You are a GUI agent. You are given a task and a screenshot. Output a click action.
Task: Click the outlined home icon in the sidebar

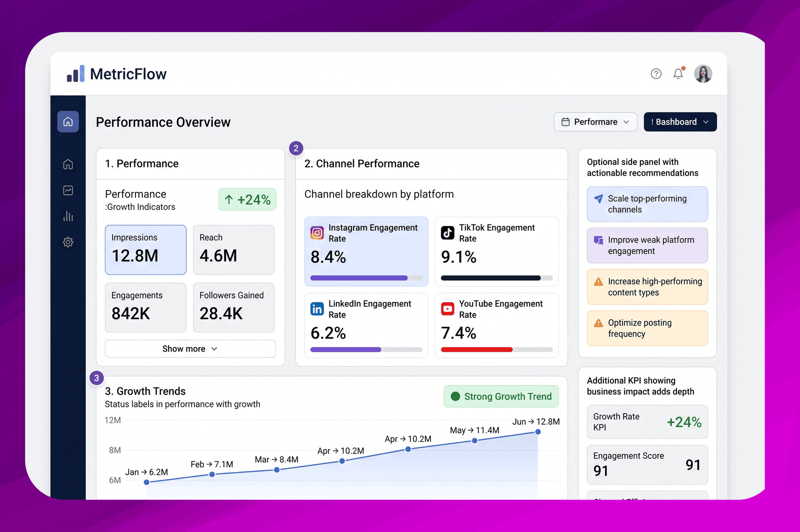(68, 164)
